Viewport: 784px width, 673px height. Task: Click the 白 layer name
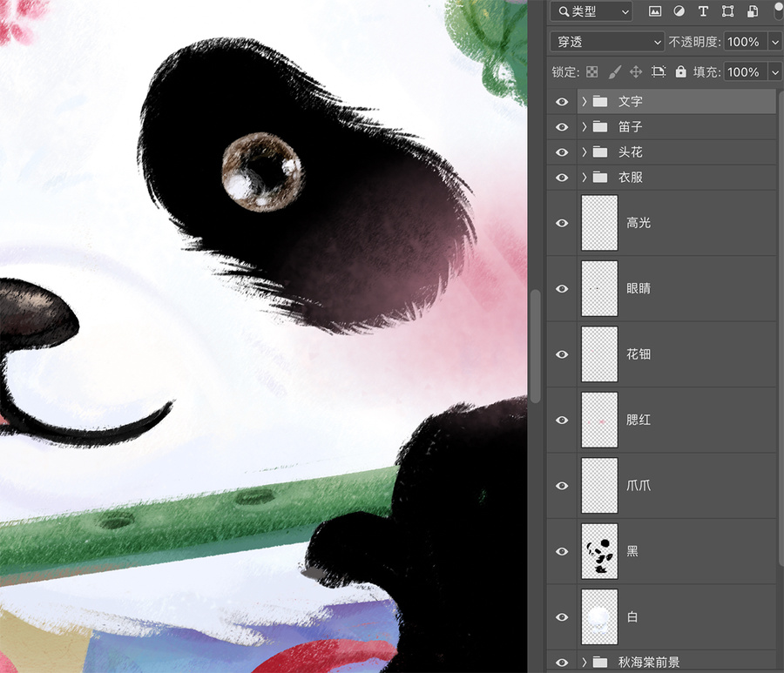tap(632, 617)
